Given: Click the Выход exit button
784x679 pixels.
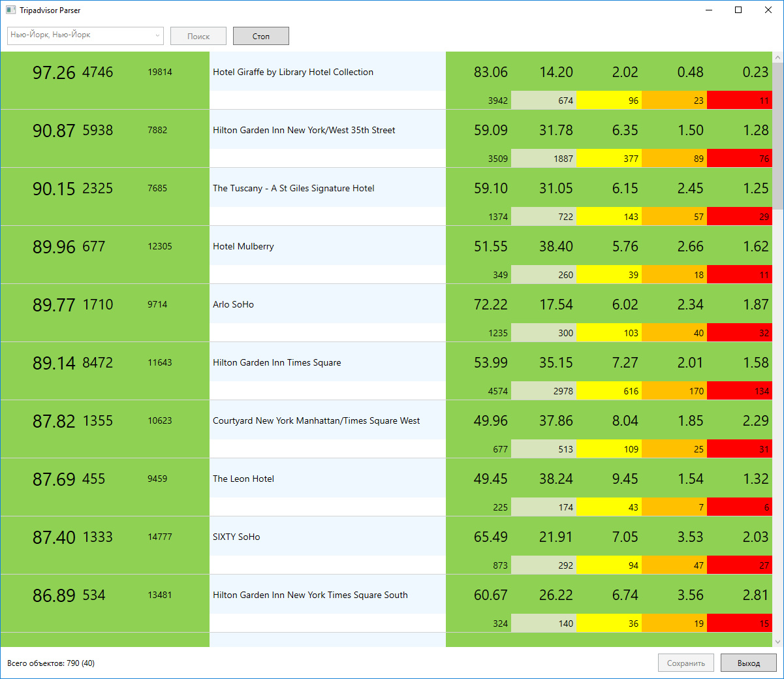Looking at the screenshot, I should (749, 663).
